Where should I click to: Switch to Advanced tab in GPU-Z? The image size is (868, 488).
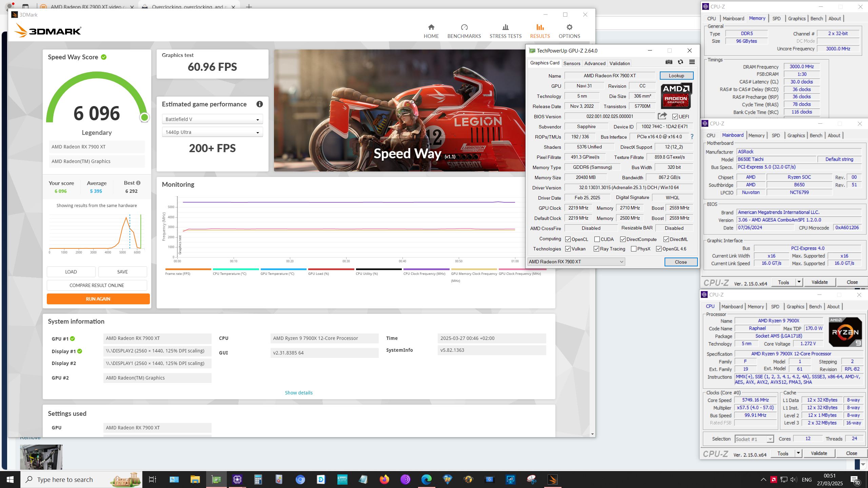pyautogui.click(x=595, y=63)
